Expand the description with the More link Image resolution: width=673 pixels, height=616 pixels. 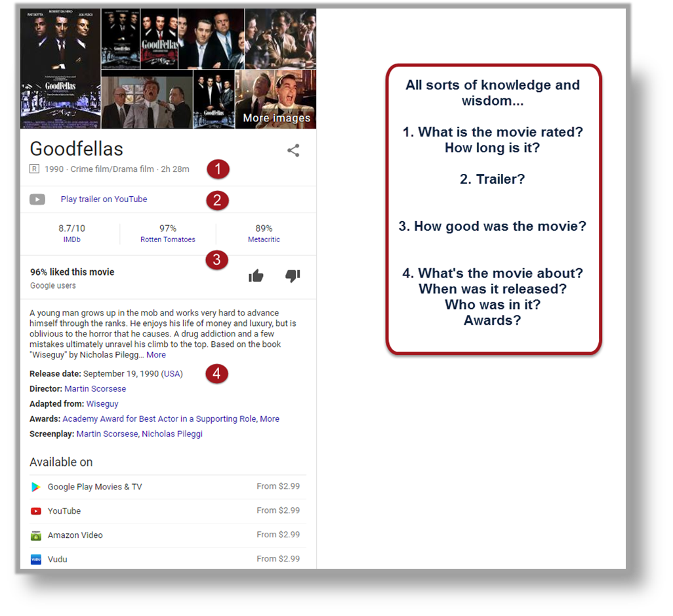click(156, 355)
